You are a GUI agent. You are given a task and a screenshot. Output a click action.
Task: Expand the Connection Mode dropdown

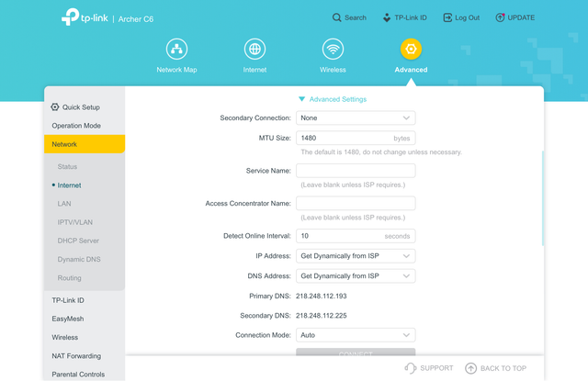click(355, 335)
